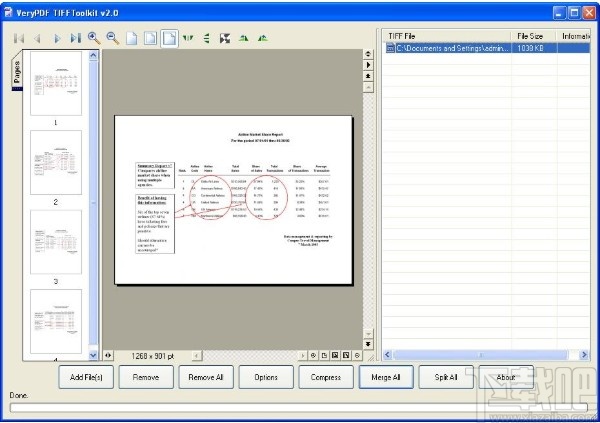
Task: Click the Information column header
Action: pyautogui.click(x=574, y=36)
